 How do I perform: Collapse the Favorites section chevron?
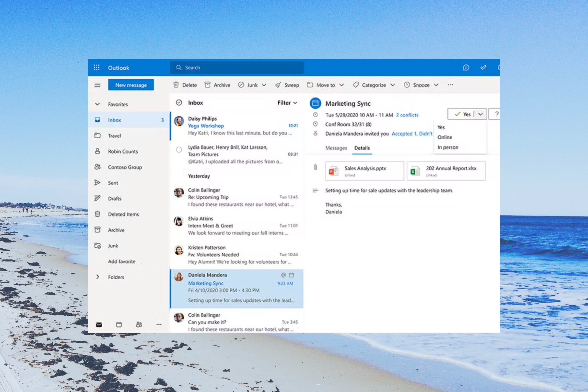coord(97,104)
